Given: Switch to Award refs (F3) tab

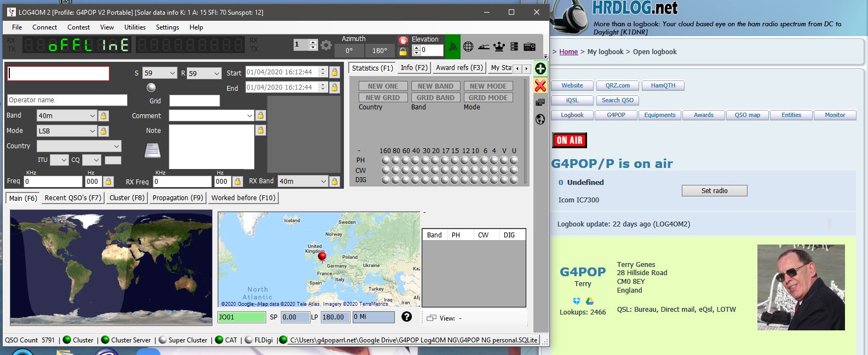Looking at the screenshot, I should point(459,68).
